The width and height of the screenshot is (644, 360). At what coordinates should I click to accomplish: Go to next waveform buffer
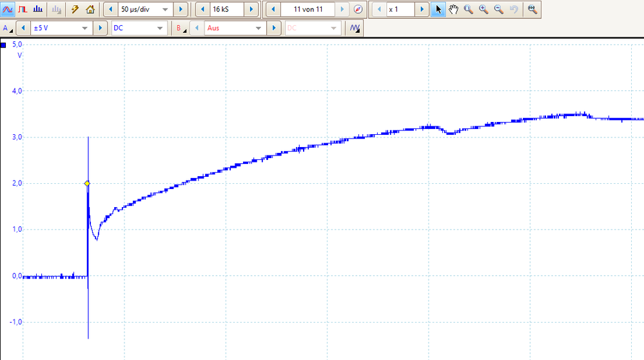click(342, 9)
